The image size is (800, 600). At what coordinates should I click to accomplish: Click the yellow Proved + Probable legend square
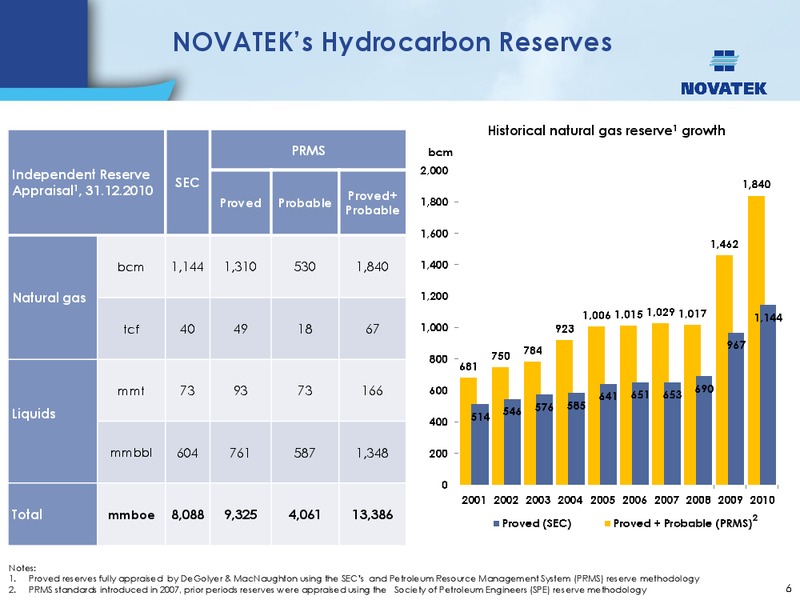pyautogui.click(x=607, y=524)
